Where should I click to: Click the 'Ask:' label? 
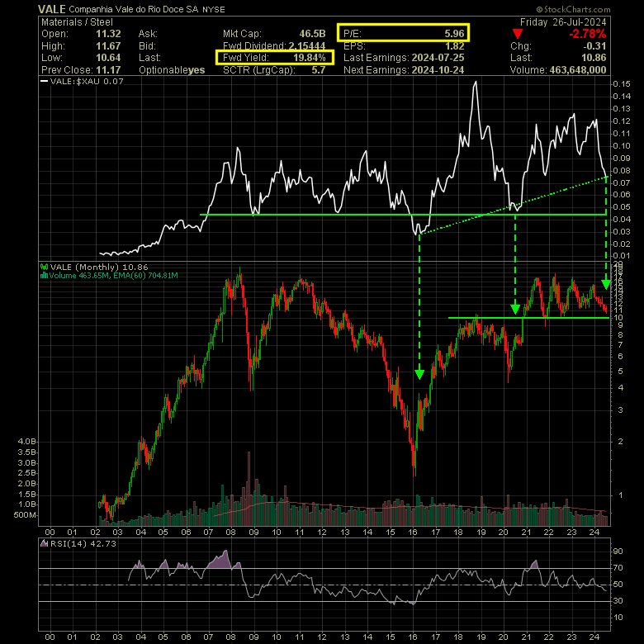(x=148, y=34)
